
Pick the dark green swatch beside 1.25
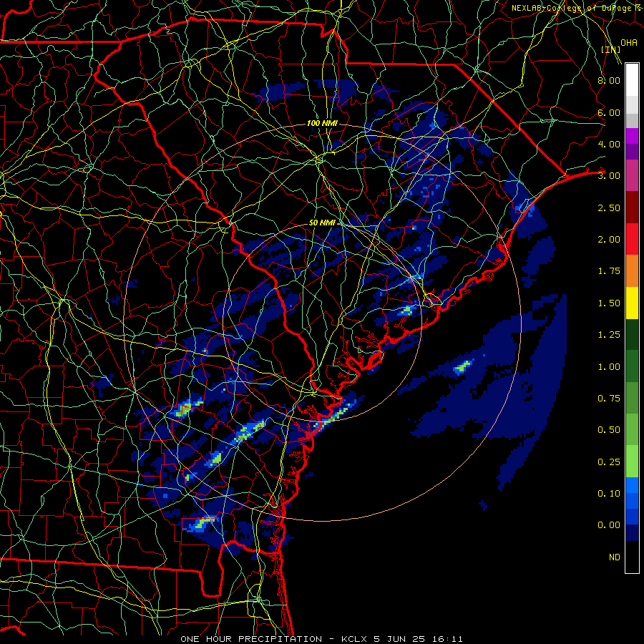(632, 335)
